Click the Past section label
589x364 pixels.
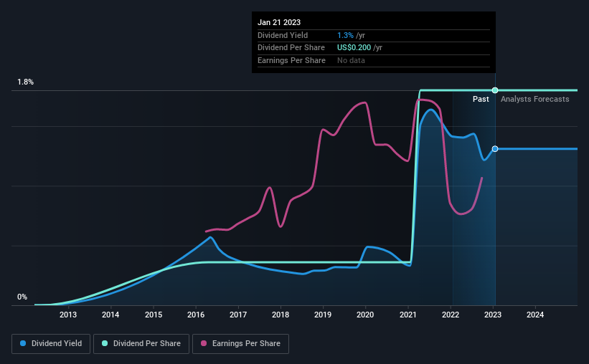(x=481, y=99)
